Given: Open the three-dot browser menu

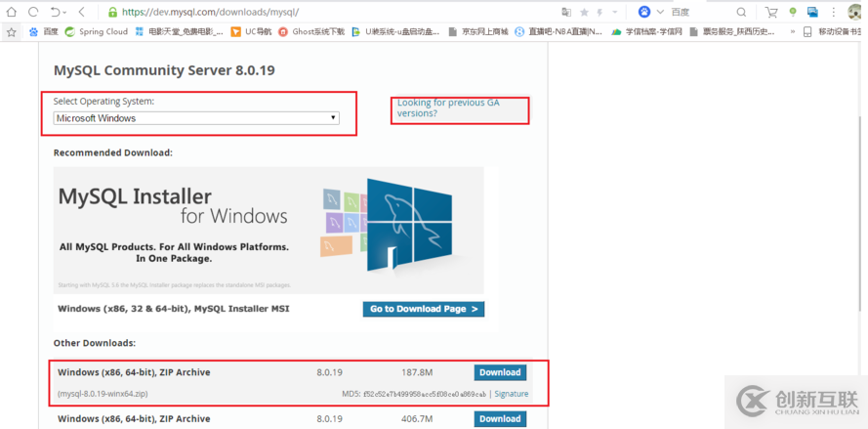Looking at the screenshot, I should pos(834,12).
